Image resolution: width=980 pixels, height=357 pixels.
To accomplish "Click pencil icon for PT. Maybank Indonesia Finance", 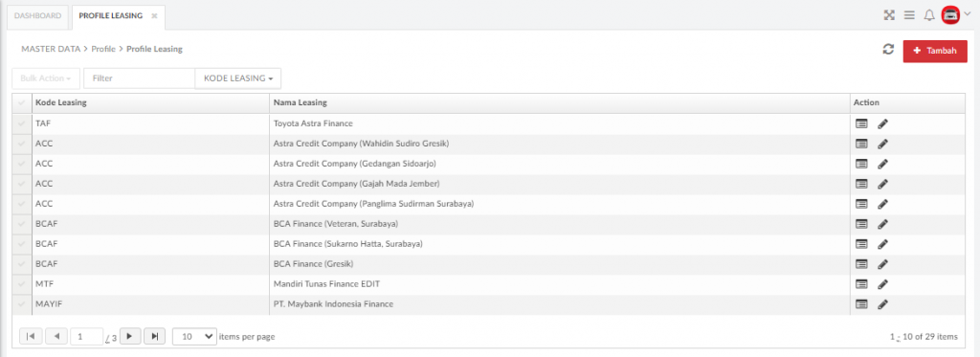I will pos(882,303).
